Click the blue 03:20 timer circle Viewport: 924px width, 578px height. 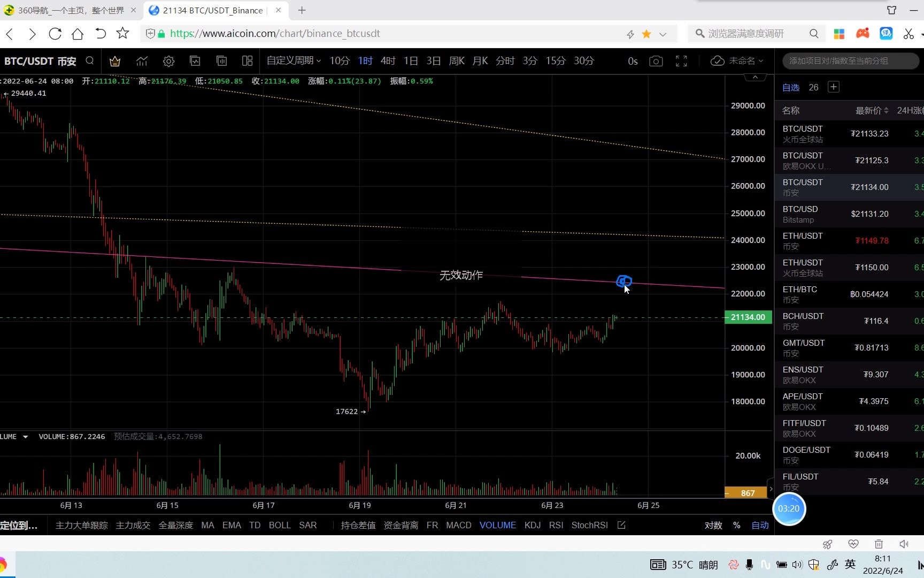[789, 508]
